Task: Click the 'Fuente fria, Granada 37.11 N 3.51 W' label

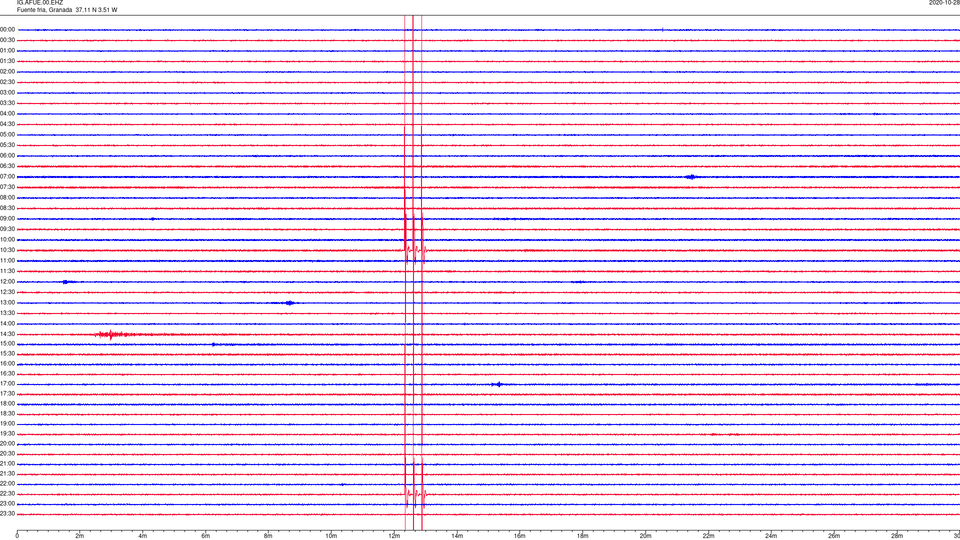Action: [67, 10]
